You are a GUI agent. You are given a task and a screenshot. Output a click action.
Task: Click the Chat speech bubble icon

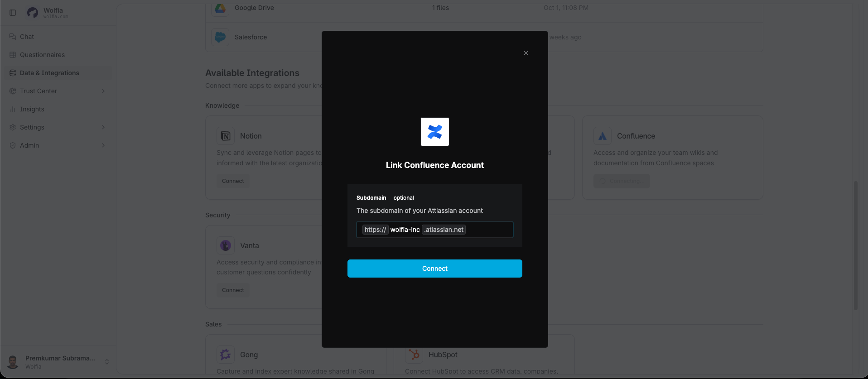point(13,37)
